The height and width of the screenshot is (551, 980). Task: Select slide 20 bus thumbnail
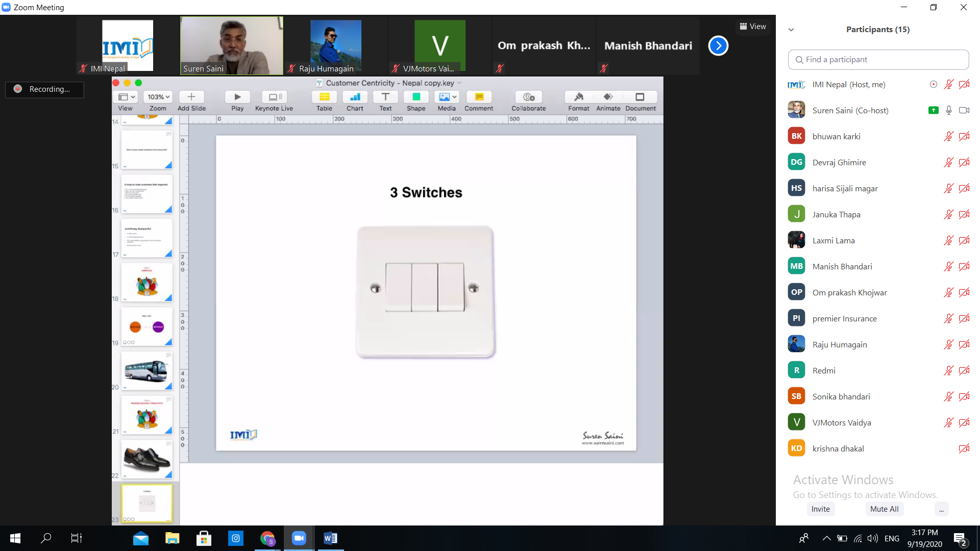146,371
